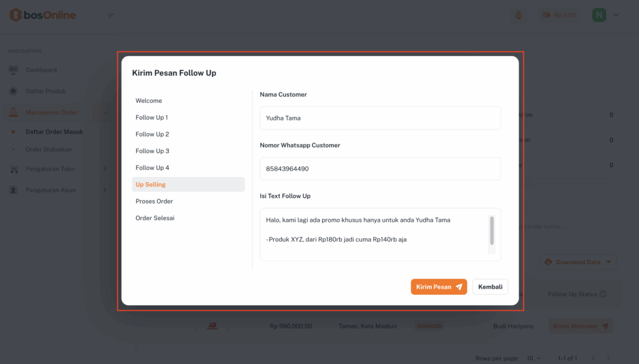Open the Rows per page dropdown
This screenshot has width=639, height=364.
(x=534, y=358)
